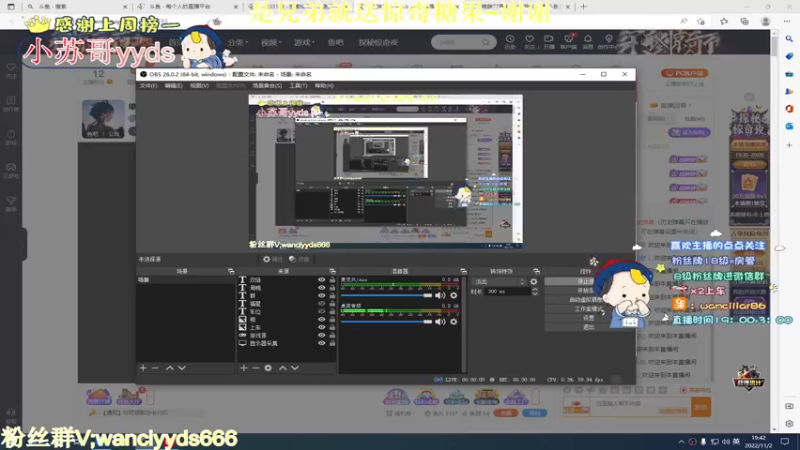Click Edge sidebar plus to add app
Image resolution: width=800 pixels, height=450 pixels.
(x=789, y=145)
